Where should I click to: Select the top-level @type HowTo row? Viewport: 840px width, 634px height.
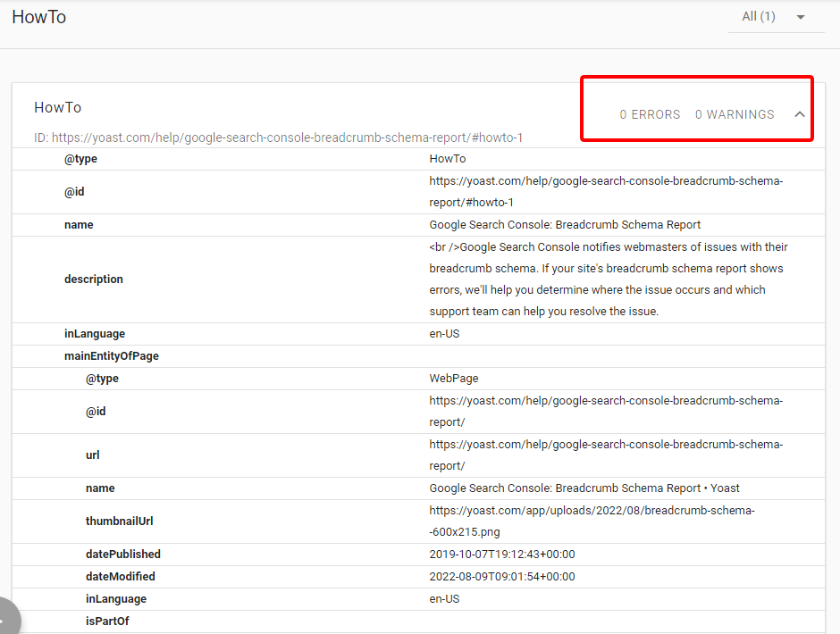(x=418, y=159)
